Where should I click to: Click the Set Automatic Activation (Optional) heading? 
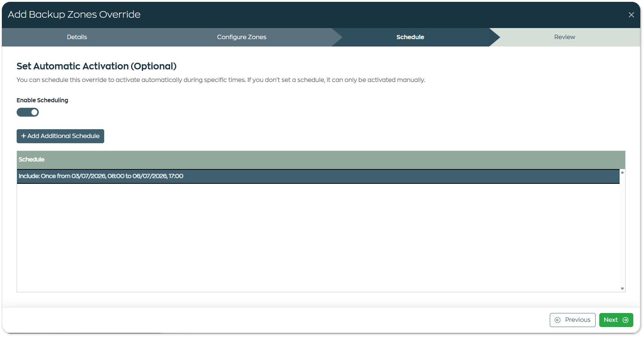click(x=96, y=66)
